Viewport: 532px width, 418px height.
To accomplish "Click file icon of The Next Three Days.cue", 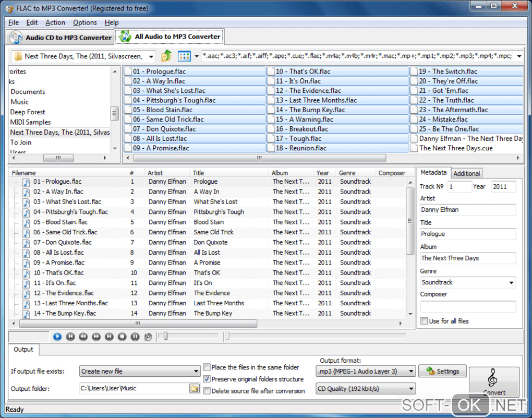I will click(414, 148).
